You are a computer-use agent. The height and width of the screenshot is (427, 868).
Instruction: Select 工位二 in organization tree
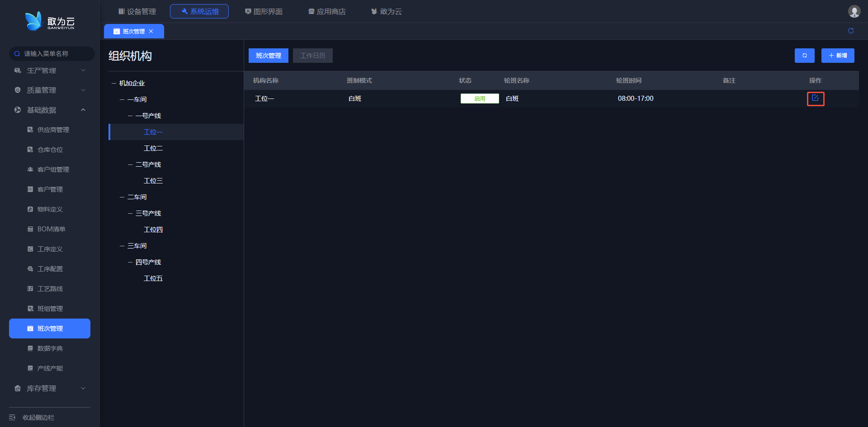point(153,148)
